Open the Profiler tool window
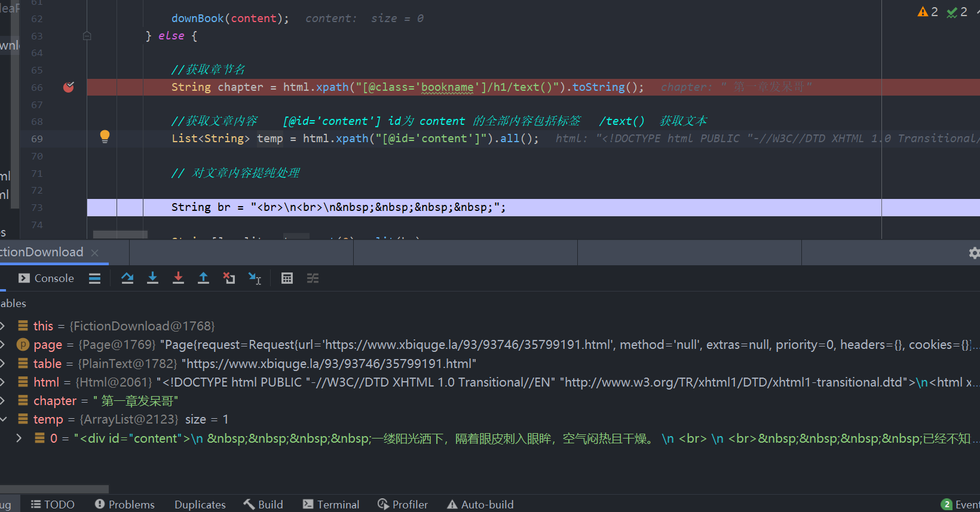The image size is (980, 512). point(403,505)
